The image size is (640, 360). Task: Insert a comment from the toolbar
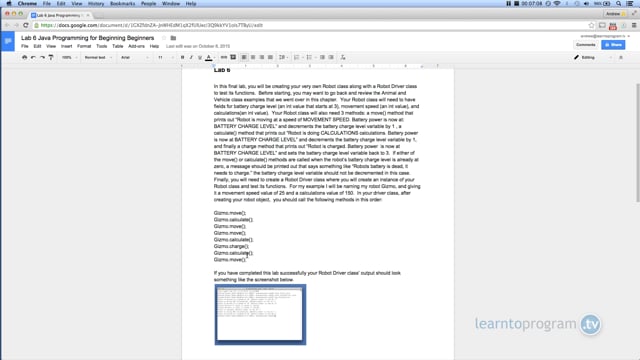click(x=233, y=58)
